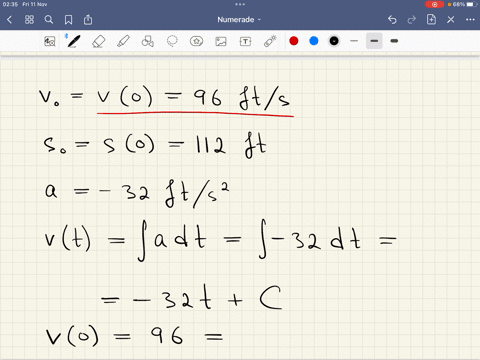Redo the last action

click(x=412, y=20)
